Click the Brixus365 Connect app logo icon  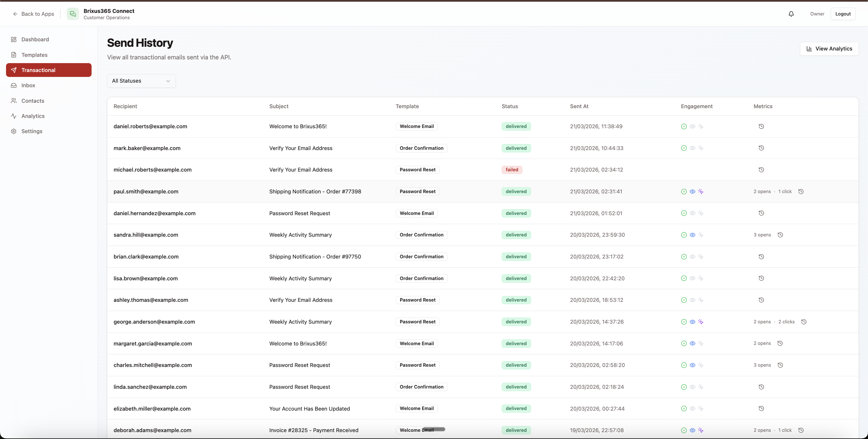point(73,14)
